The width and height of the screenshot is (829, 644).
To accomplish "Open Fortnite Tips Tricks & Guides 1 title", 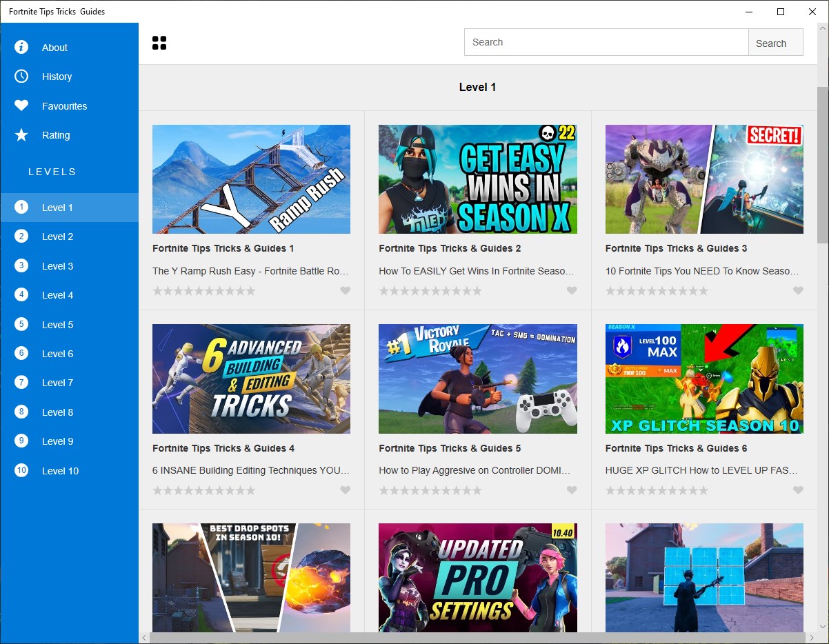I will pos(223,248).
